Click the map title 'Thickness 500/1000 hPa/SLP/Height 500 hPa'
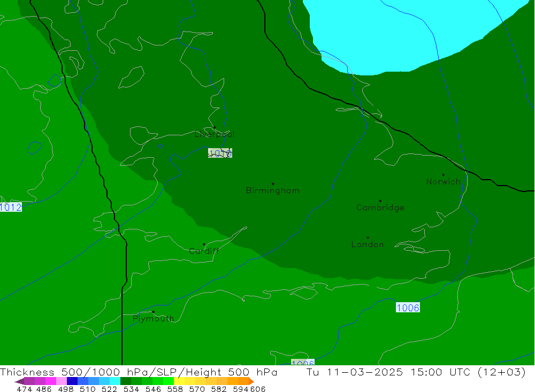Image resolution: width=535 pixels, height=392 pixels. click(139, 372)
